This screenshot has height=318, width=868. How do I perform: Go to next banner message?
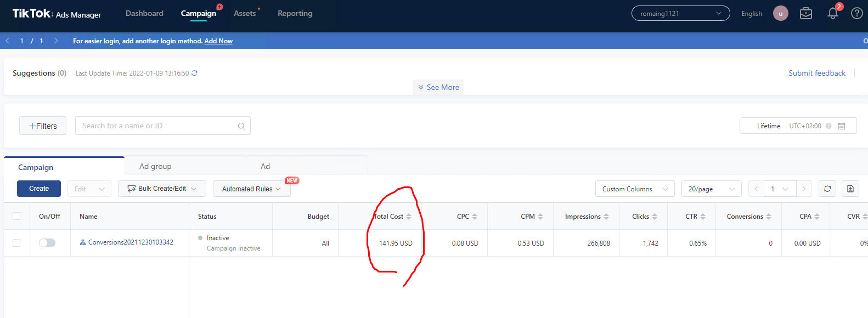click(56, 41)
